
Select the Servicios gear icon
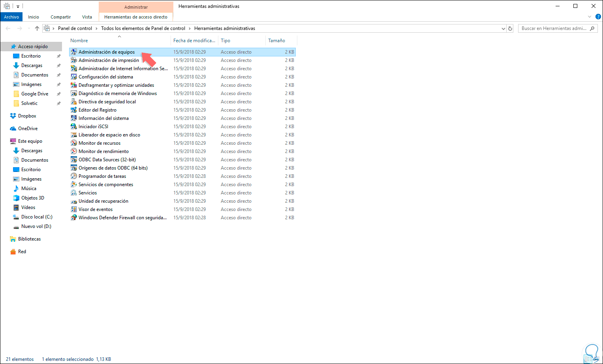coord(74,193)
